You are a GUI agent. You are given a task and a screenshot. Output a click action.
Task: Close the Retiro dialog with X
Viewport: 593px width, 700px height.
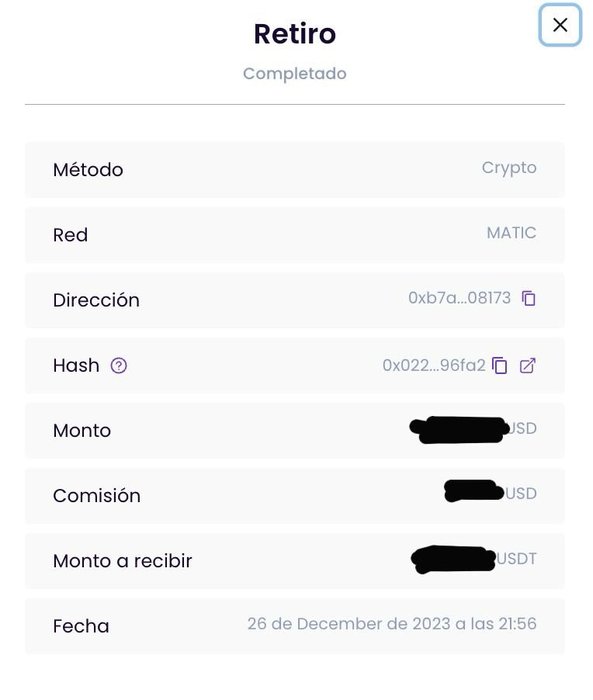click(x=560, y=25)
